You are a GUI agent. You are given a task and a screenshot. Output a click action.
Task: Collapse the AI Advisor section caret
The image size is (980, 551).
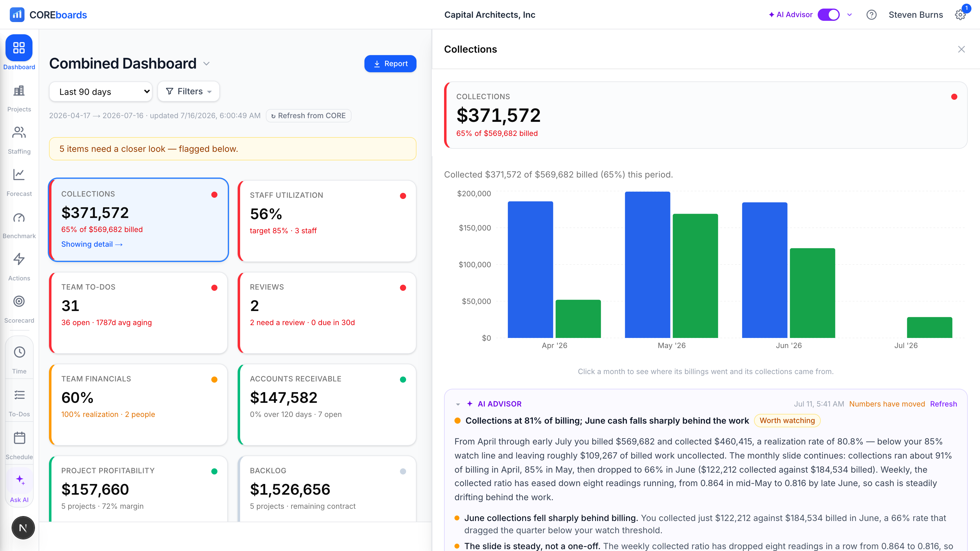[458, 404]
